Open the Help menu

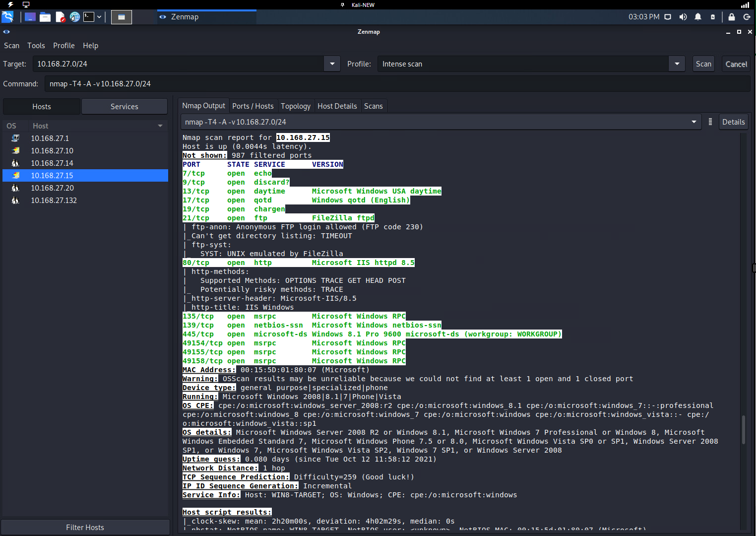[x=91, y=46]
